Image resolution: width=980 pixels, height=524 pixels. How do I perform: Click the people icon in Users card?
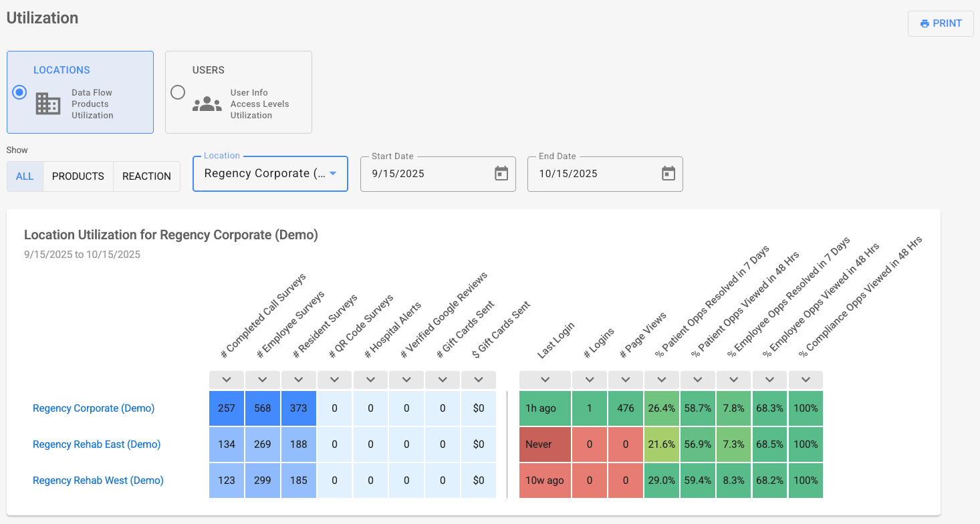click(x=207, y=104)
